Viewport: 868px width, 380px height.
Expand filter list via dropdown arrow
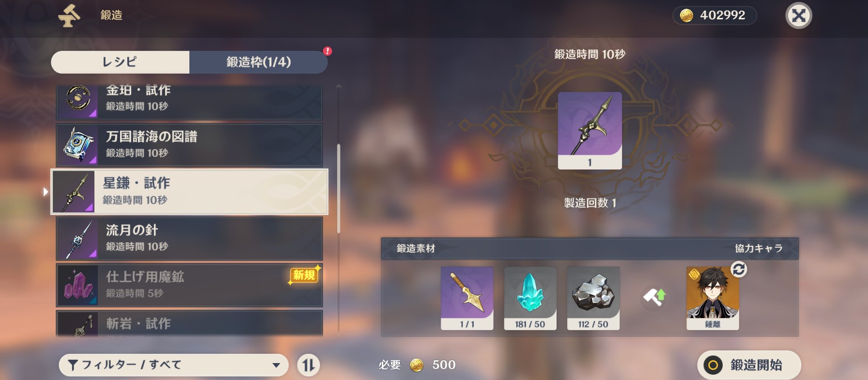[x=276, y=365]
